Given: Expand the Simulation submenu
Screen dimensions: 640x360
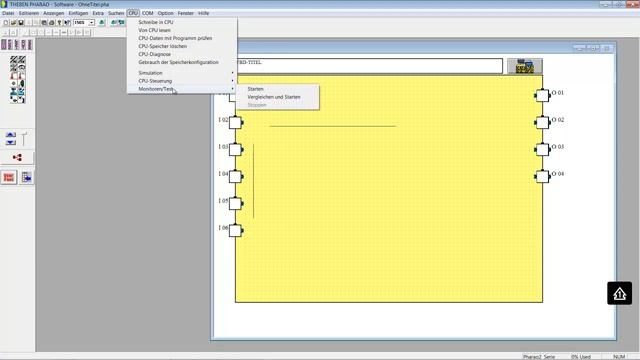Looking at the screenshot, I should [x=182, y=73].
